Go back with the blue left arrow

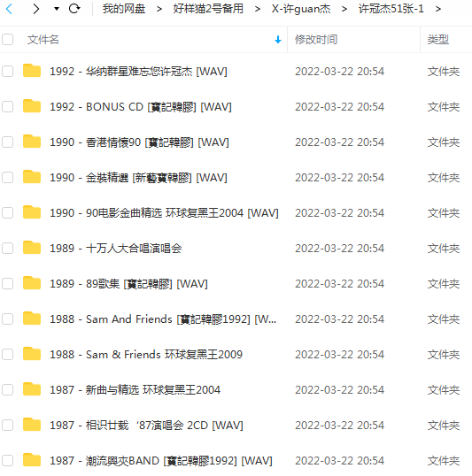[x=9, y=9]
